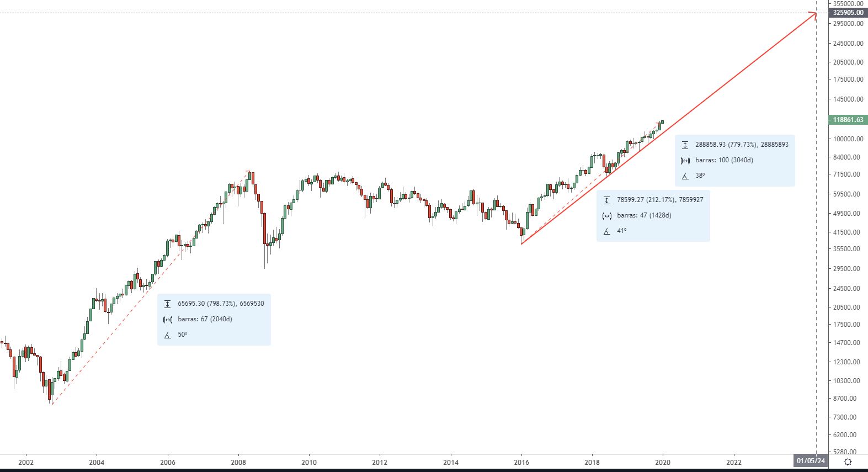
Task: Click the 01/05/24 date label
Action: coord(811,460)
